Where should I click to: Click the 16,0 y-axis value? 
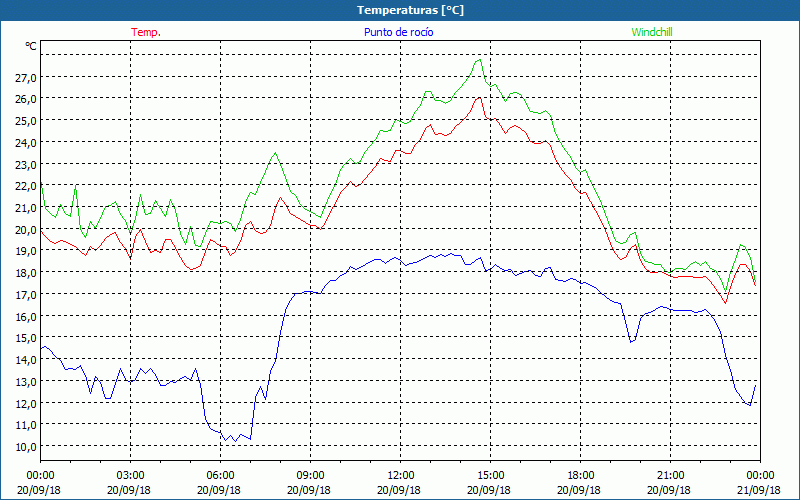click(x=27, y=317)
